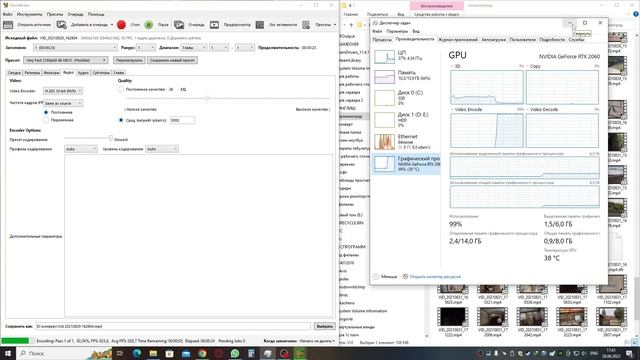Viewport: 640px width, 360px height.
Task: Open the Queue via its photo-stack icon
Action: coord(179,25)
